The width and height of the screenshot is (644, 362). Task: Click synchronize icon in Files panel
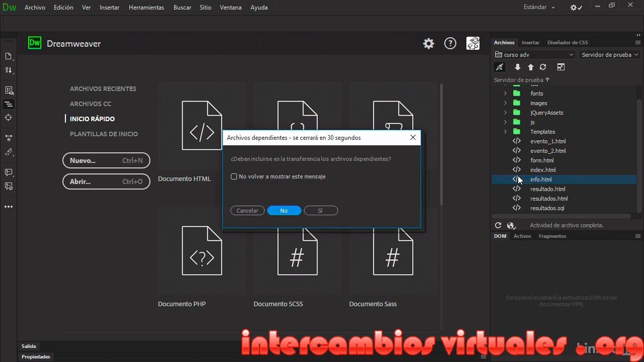tap(543, 67)
